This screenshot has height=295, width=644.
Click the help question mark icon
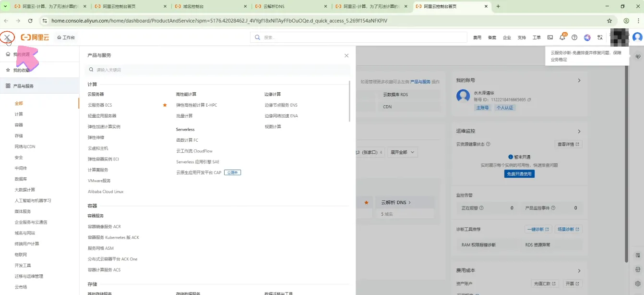coord(574,37)
